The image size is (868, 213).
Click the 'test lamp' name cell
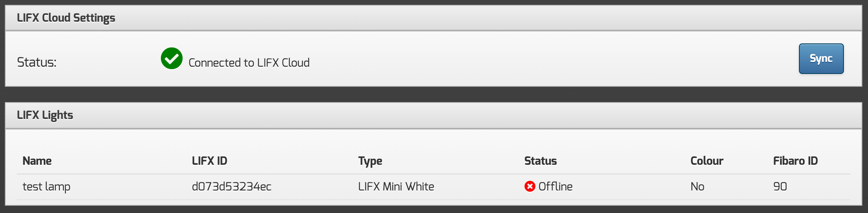[47, 186]
